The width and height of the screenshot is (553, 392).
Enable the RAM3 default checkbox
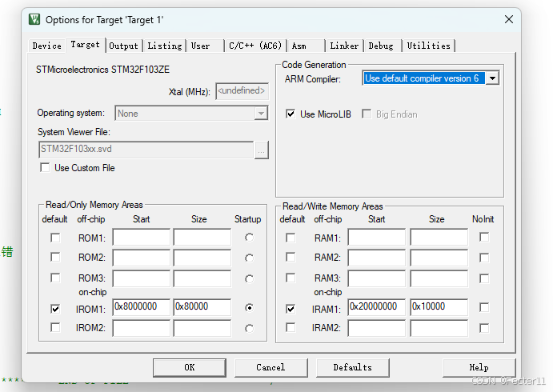(x=291, y=278)
